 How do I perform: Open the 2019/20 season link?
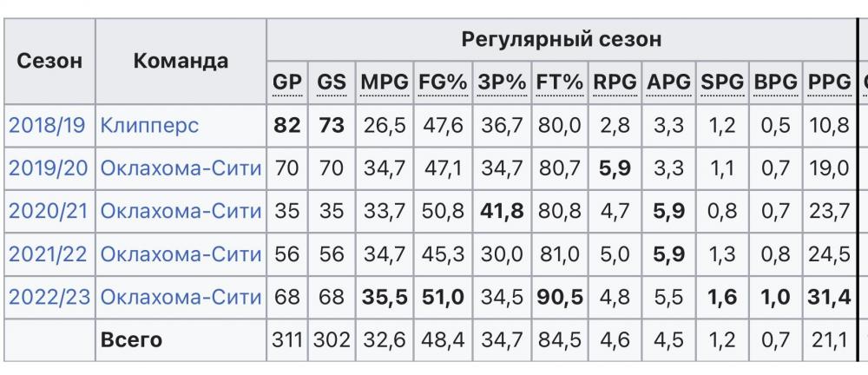49,168
